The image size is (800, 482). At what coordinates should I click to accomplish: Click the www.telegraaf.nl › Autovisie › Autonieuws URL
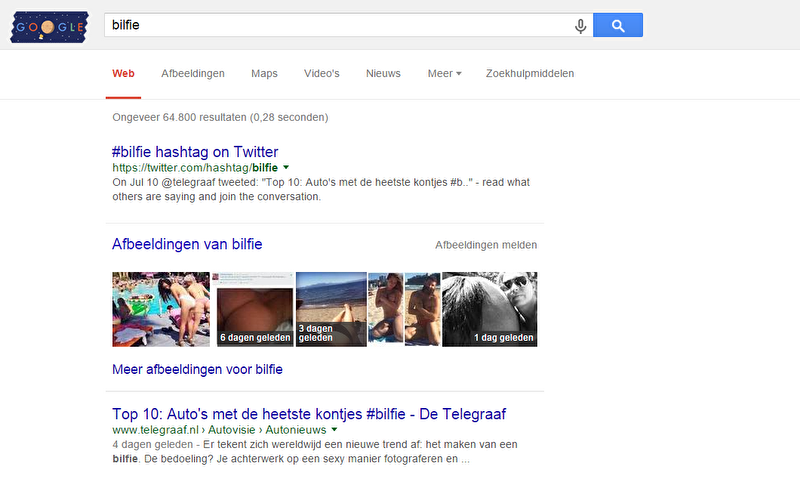(x=219, y=429)
